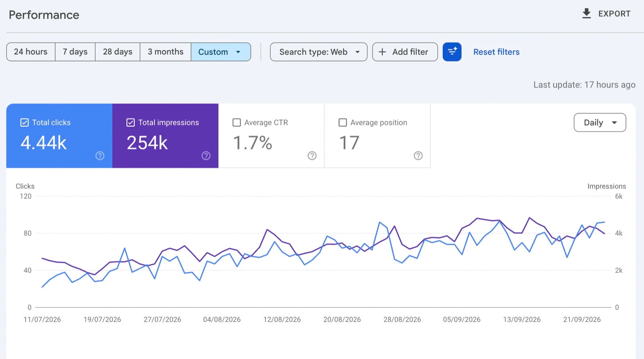The image size is (644, 359).
Task: Click the Reset filters link
Action: (x=496, y=52)
